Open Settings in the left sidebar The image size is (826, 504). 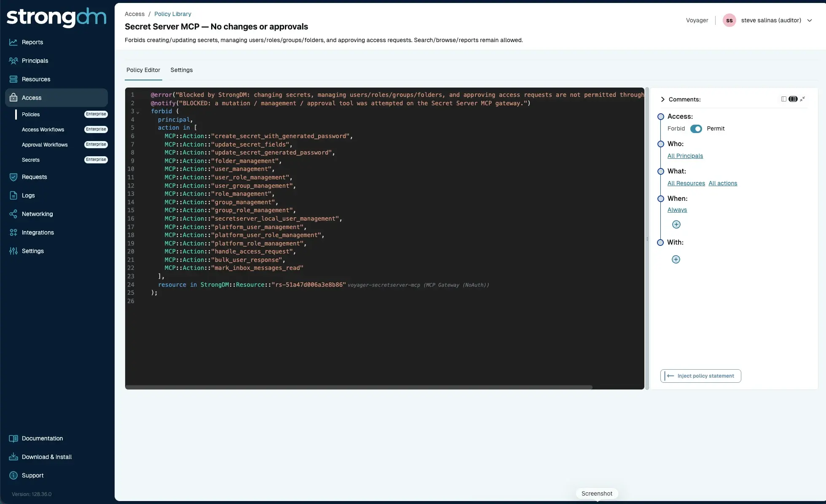(x=32, y=251)
